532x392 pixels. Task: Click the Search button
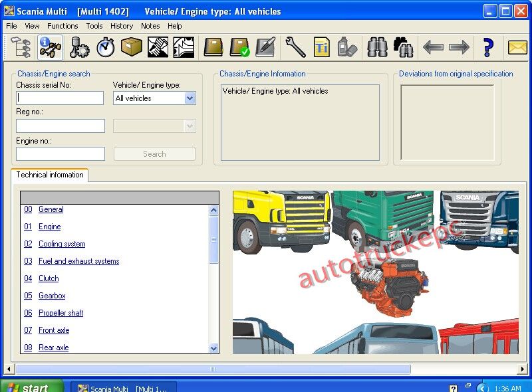tap(154, 154)
